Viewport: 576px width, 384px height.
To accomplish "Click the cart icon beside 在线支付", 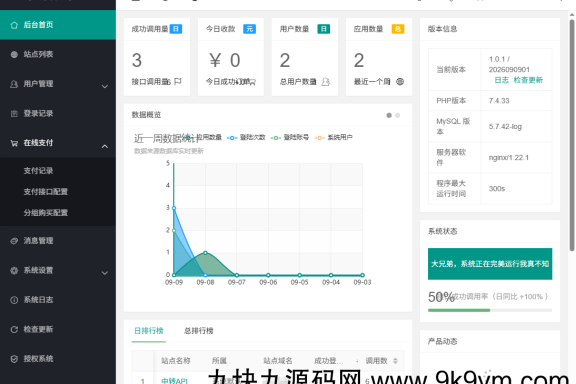I will click(14, 143).
